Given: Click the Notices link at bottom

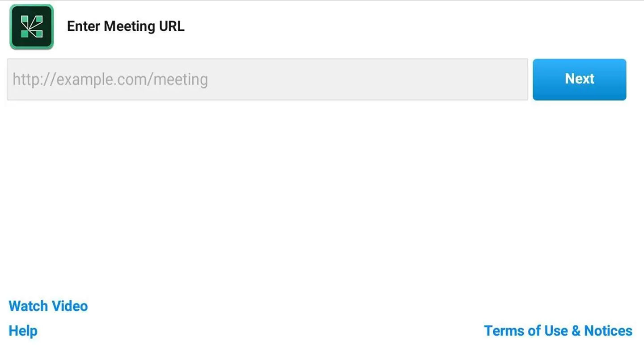Looking at the screenshot, I should point(558,331).
